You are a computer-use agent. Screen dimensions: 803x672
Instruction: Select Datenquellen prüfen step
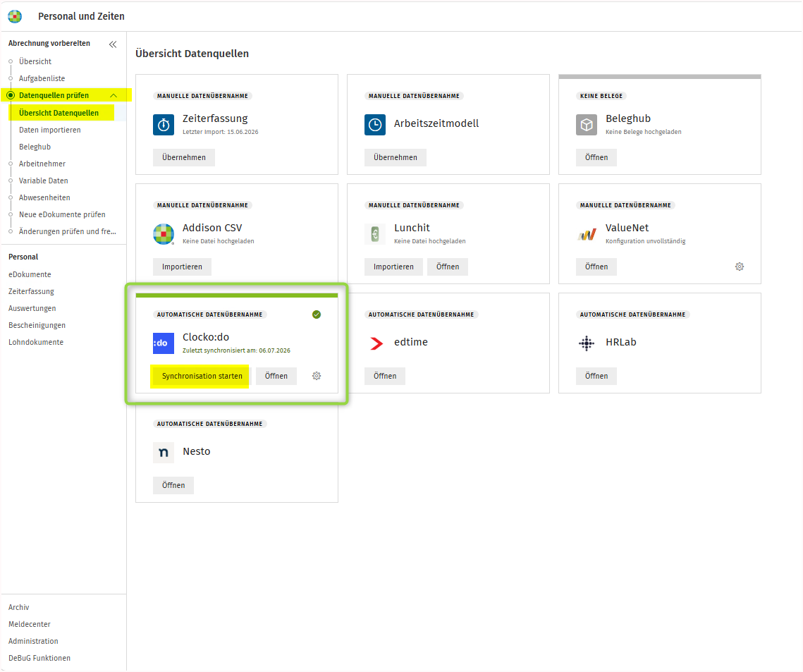(x=54, y=95)
